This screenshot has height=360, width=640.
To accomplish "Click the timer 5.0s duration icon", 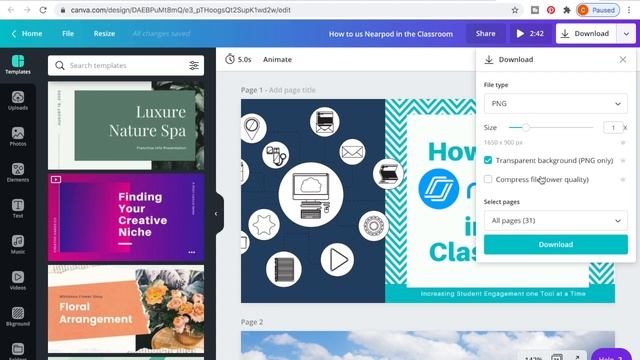I will 230,59.
